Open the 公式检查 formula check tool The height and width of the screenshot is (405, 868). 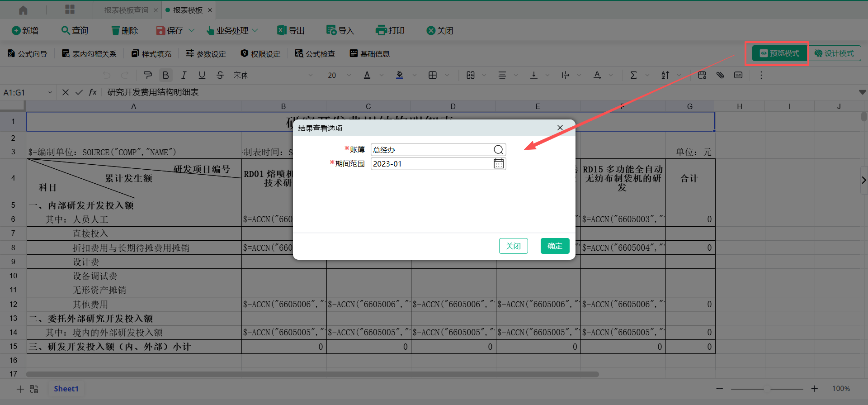(315, 54)
